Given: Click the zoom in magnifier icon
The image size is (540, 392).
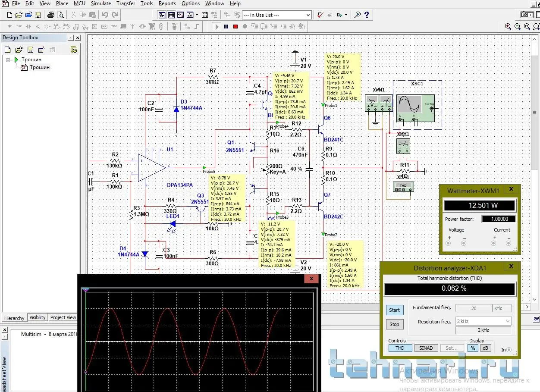Looking at the screenshot, I should tap(509, 27).
